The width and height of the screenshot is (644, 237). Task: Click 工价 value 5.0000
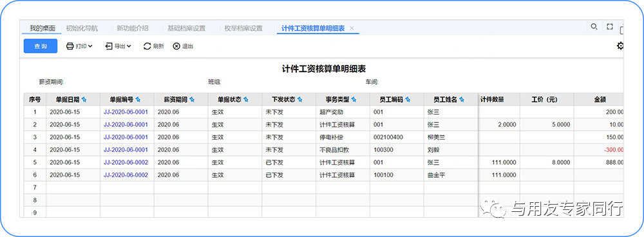point(560,124)
